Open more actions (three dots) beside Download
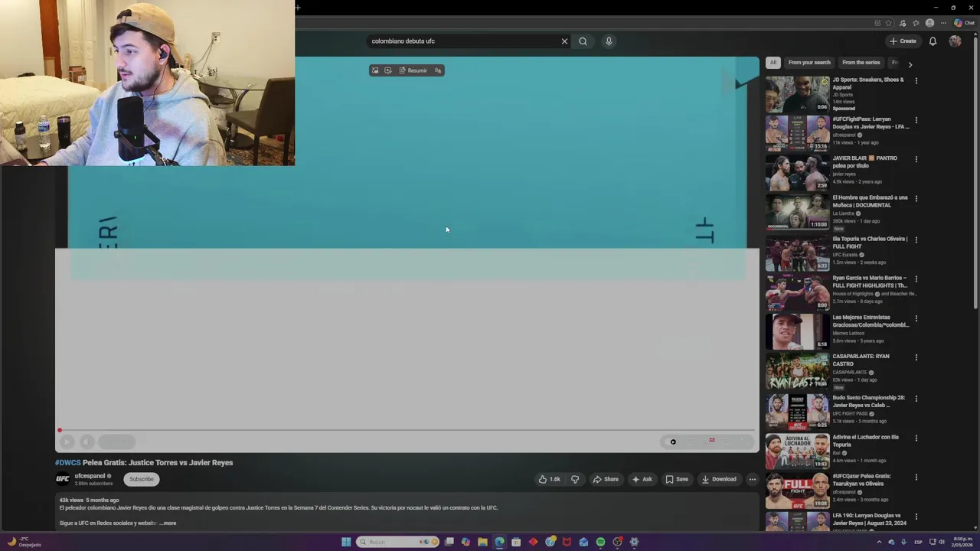This screenshot has width=980, height=551. 752,479
